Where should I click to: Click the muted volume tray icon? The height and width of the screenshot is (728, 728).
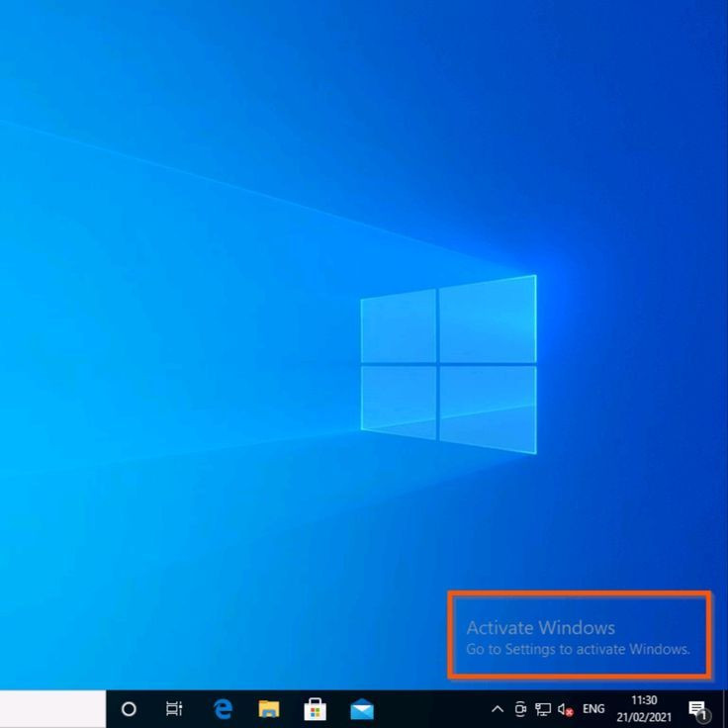point(565,709)
